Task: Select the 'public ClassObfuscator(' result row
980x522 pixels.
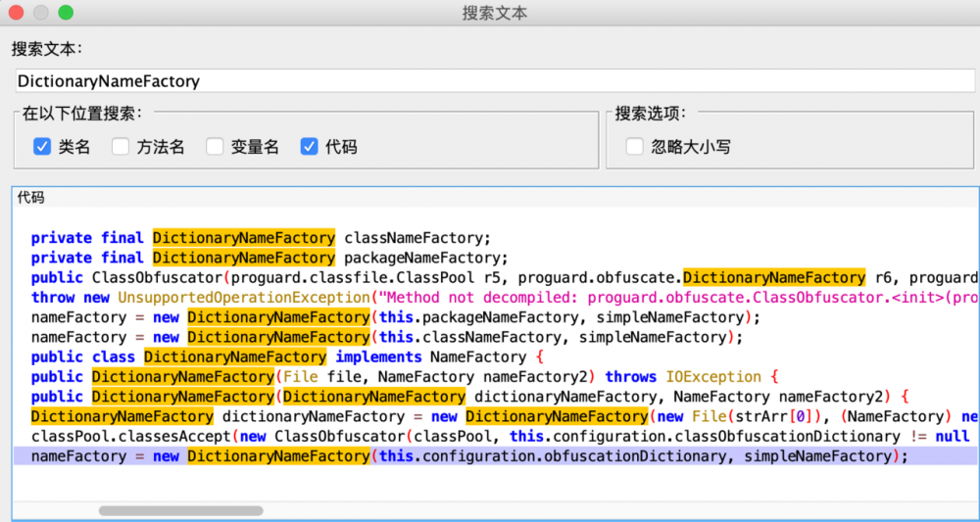Action: [x=495, y=277]
